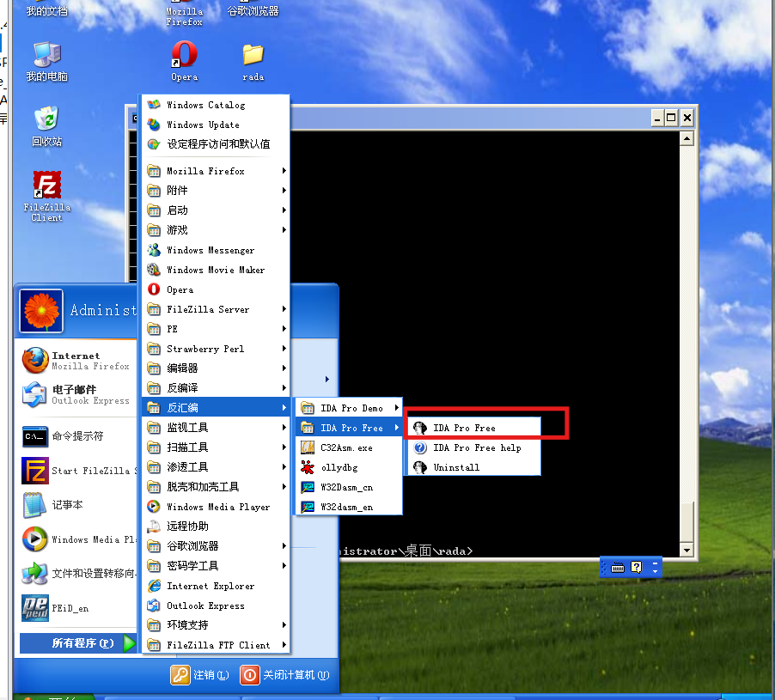The width and height of the screenshot is (775, 700).
Task: Expand the 脱壳和加壳工具 folder
Action: pyautogui.click(x=216, y=487)
